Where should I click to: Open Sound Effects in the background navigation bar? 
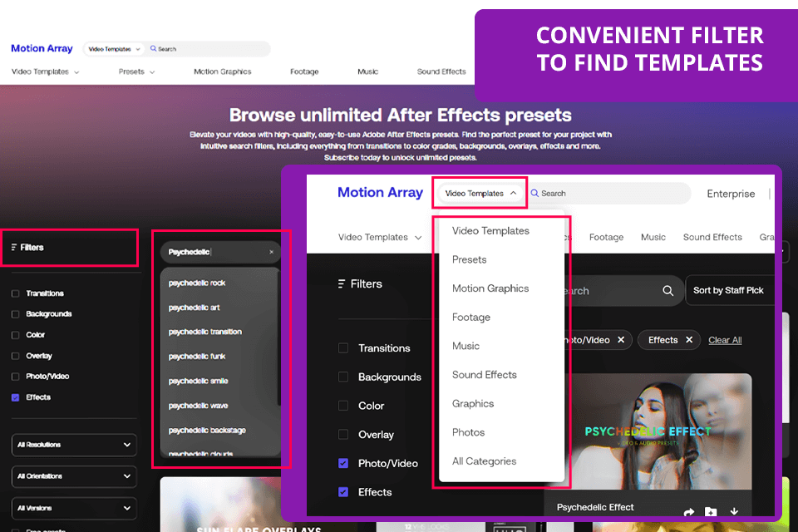click(x=441, y=71)
